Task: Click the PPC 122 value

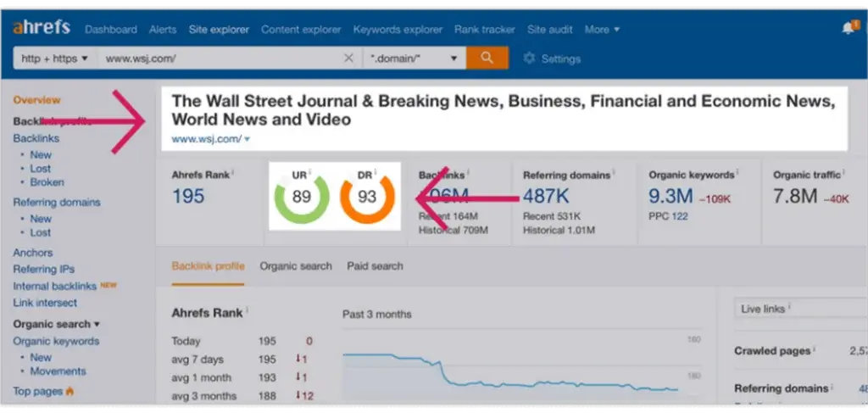Action: coord(669,216)
